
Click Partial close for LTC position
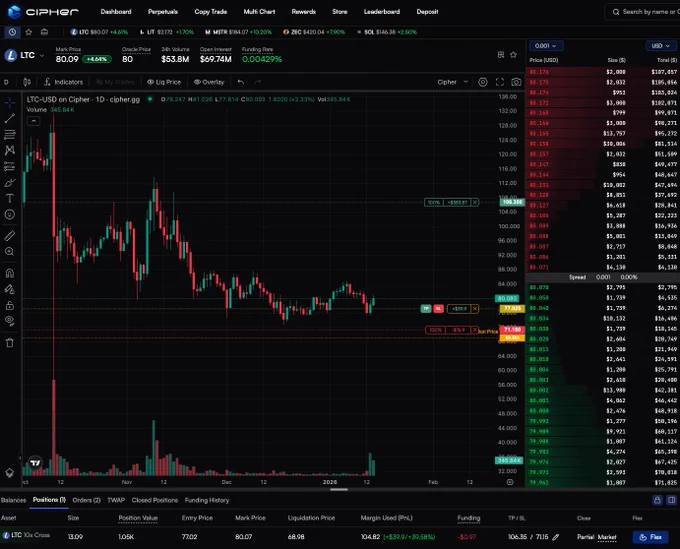pos(585,537)
